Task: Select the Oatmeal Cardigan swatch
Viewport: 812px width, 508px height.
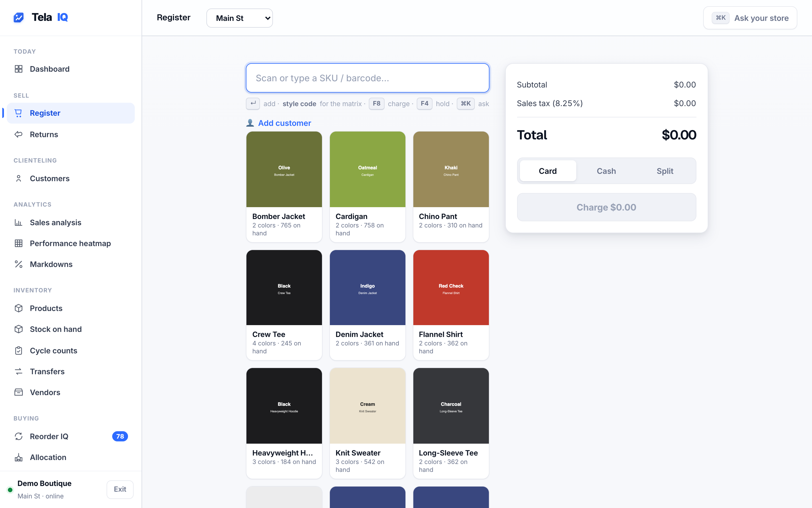Action: [367, 169]
